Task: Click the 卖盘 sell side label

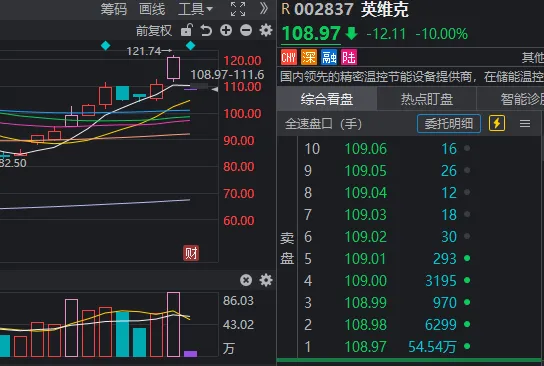Action: (287, 248)
